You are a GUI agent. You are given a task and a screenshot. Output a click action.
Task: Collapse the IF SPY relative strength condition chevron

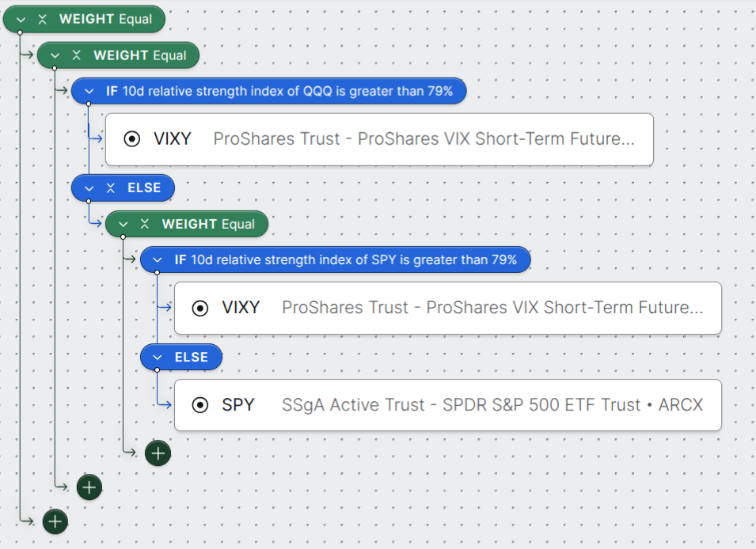coord(158,259)
